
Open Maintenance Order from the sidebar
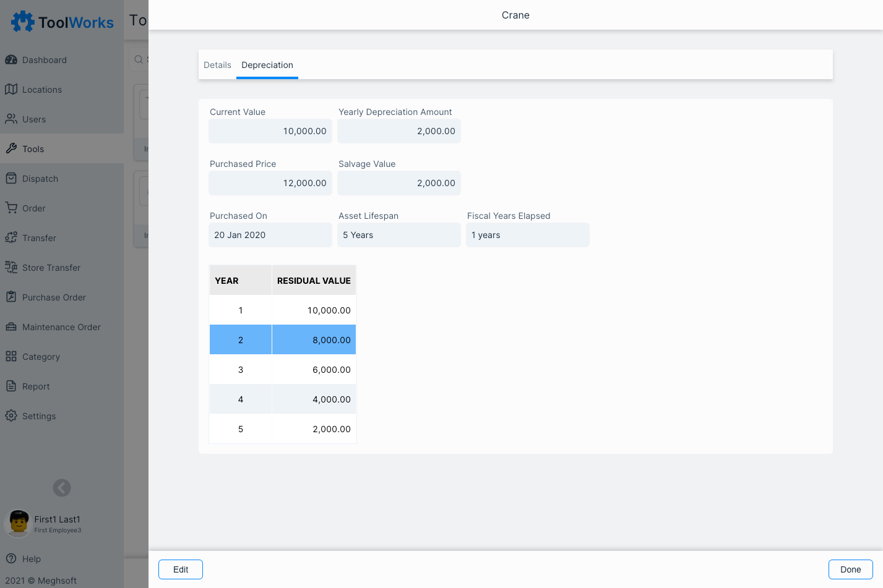click(x=61, y=327)
